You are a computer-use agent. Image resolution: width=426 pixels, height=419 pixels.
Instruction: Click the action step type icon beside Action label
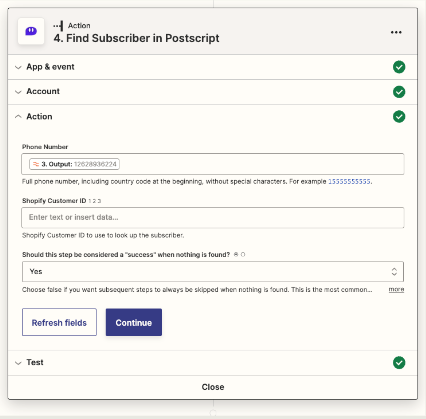point(58,26)
